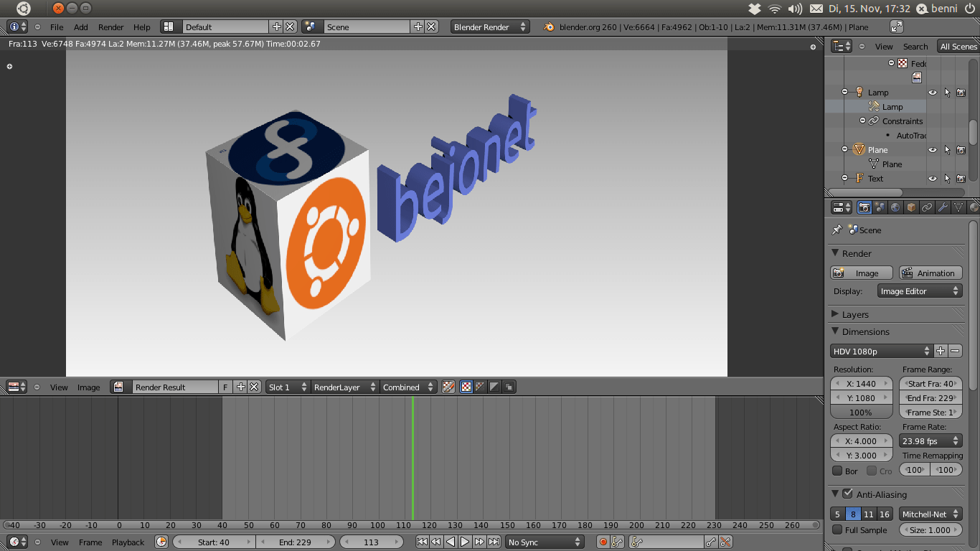Viewport: 980px width, 551px height.
Task: Click the Image render button
Action: (861, 273)
